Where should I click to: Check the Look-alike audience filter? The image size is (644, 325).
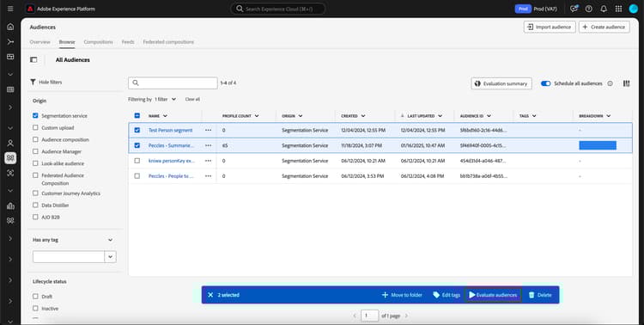tap(35, 163)
